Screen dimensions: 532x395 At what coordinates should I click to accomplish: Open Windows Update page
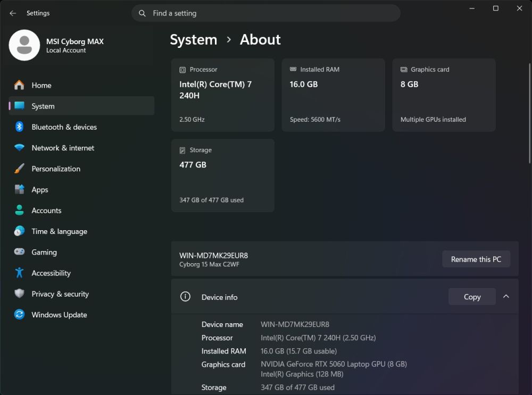[81, 315]
